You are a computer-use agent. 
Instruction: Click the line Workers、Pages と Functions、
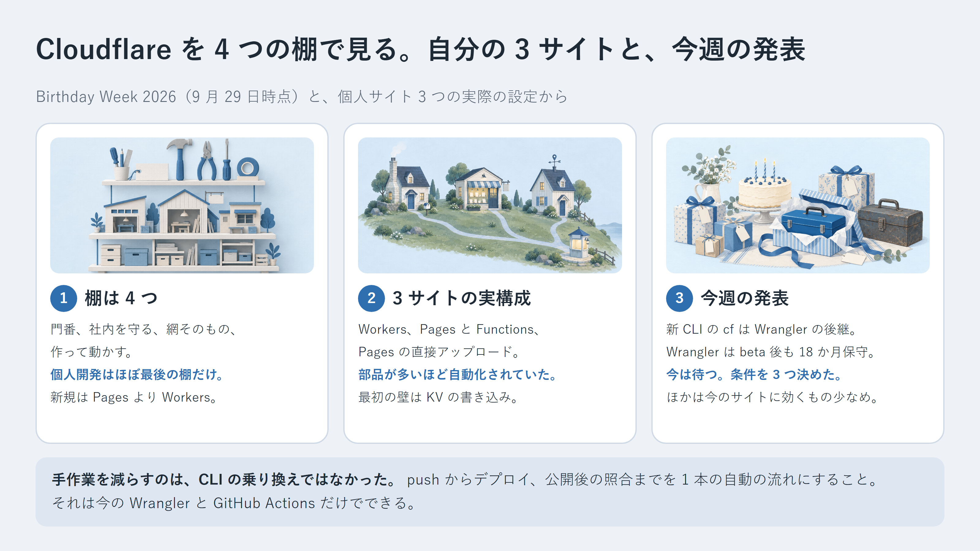(449, 329)
